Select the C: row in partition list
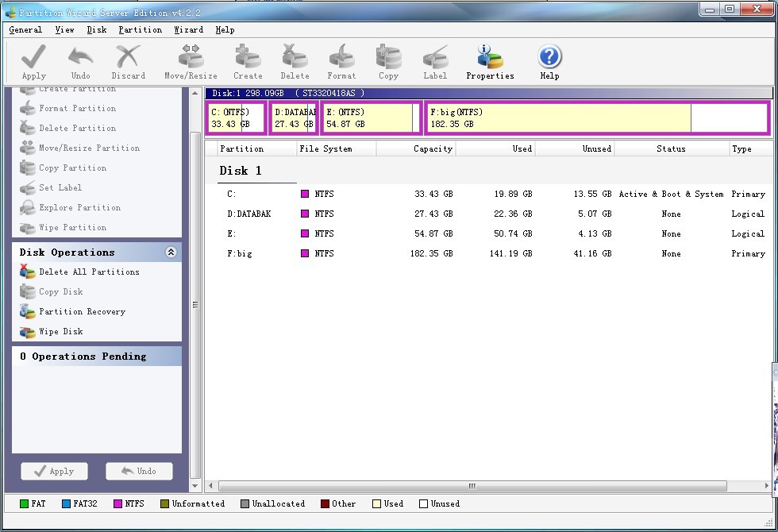The image size is (778, 532). [x=489, y=194]
